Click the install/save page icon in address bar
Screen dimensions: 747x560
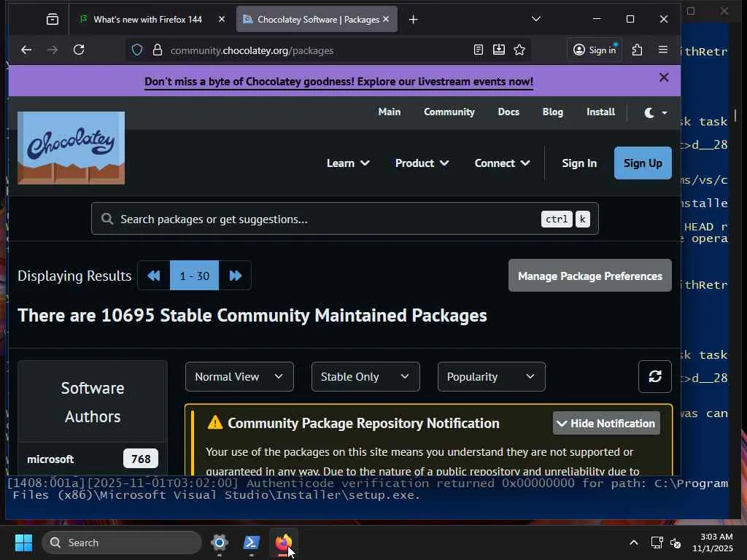click(x=499, y=50)
